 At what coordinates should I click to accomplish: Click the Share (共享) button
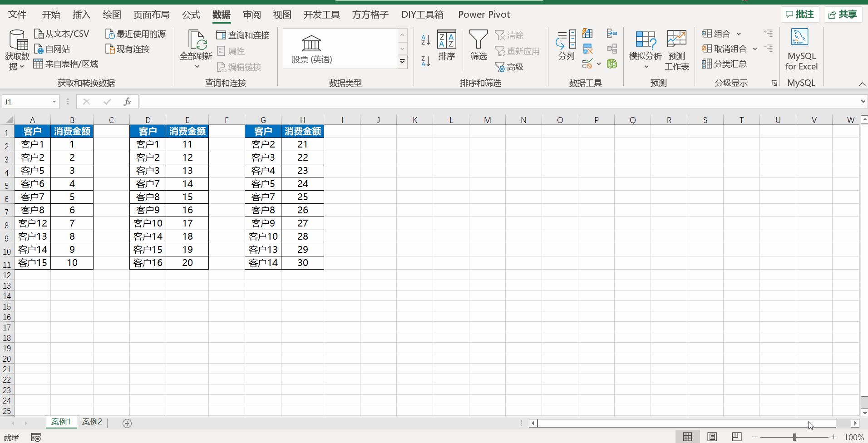tap(843, 15)
